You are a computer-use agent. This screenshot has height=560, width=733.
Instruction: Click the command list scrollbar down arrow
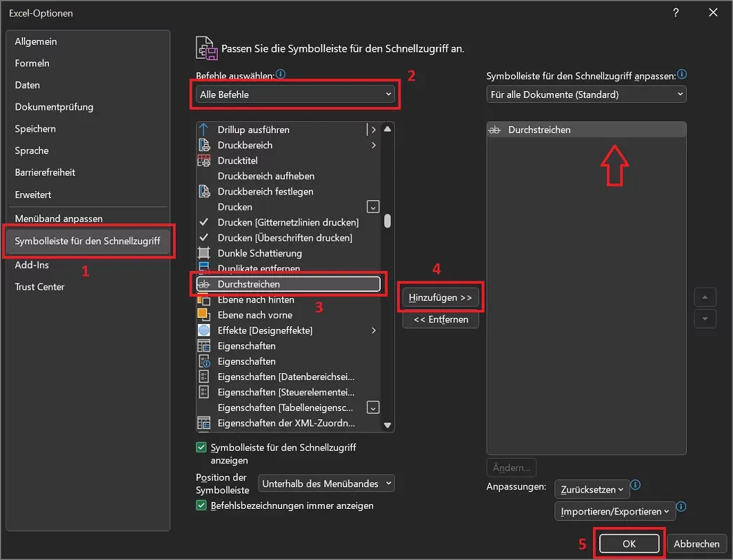tap(387, 424)
